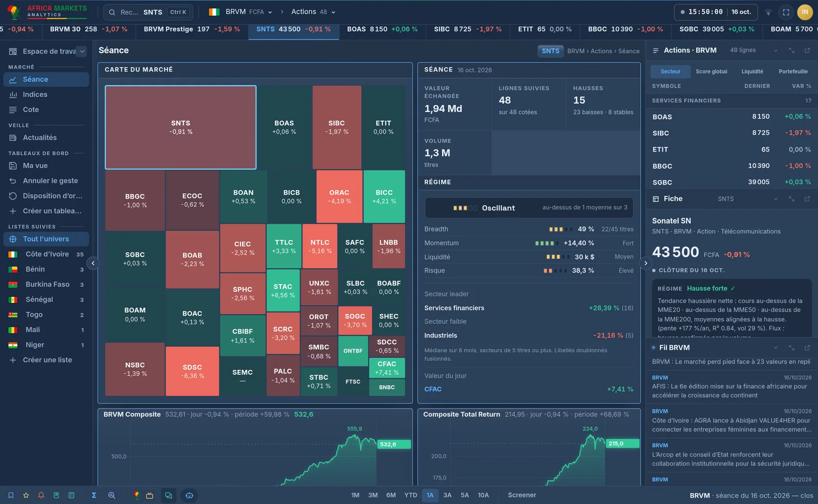Click the sigma formula icon
Screen dimensions: 818x504
pos(94,495)
